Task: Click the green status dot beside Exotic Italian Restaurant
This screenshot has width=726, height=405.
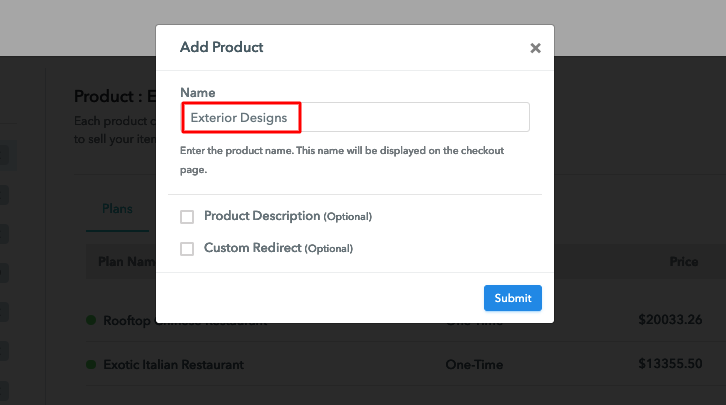Action: [x=92, y=365]
